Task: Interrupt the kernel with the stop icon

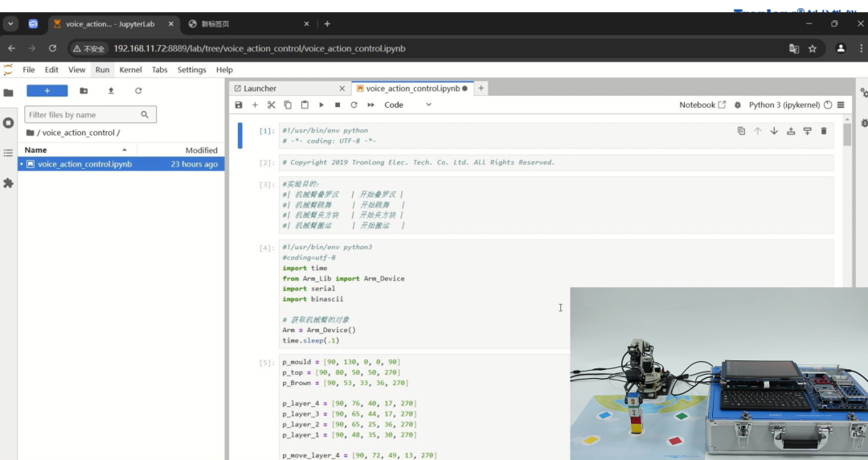Action: [338, 105]
